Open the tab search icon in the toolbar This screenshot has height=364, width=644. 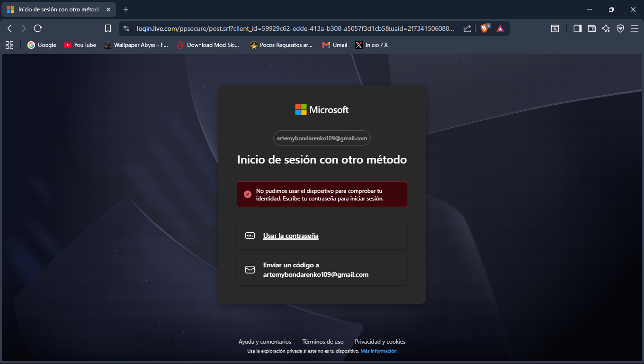point(555,28)
